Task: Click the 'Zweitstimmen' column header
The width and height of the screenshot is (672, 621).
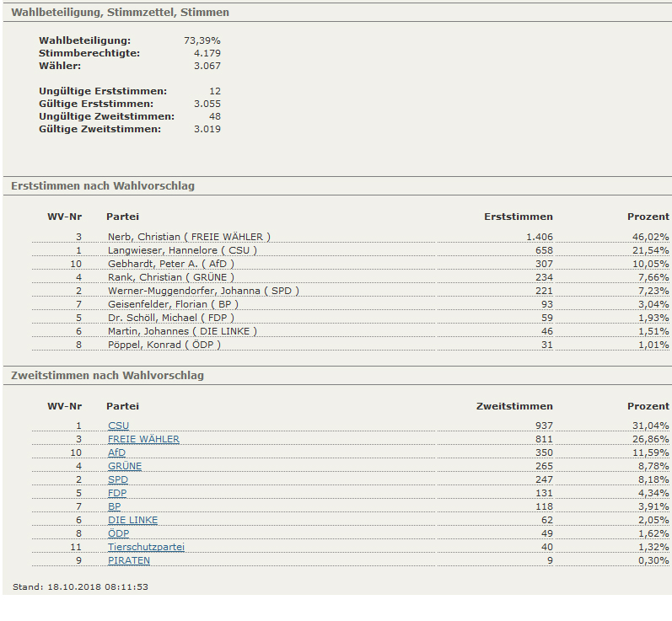Action: (x=514, y=406)
